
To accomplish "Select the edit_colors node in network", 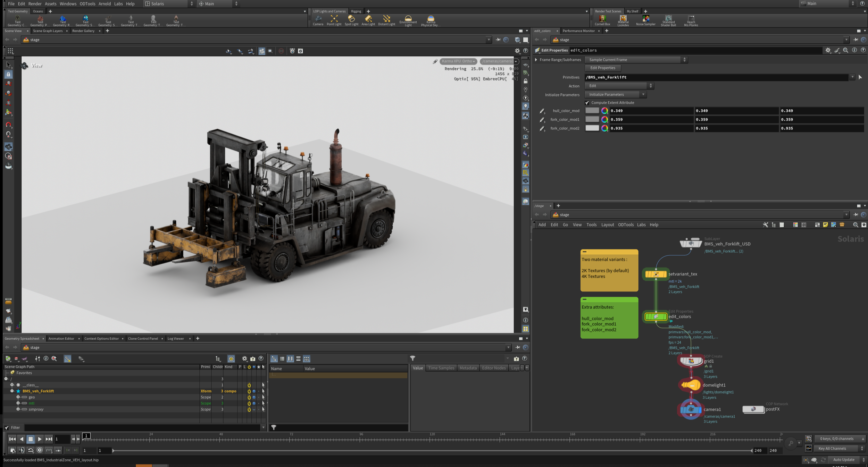I will (x=656, y=316).
